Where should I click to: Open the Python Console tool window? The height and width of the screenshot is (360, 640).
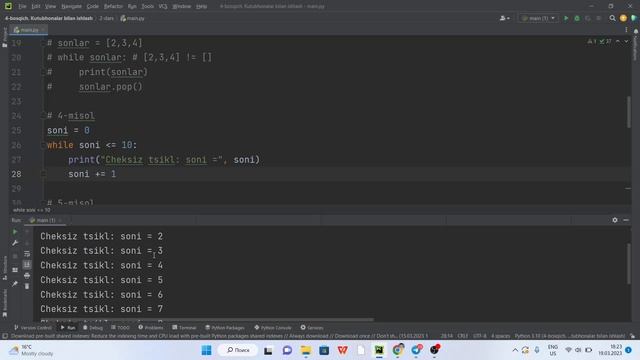pos(273,327)
